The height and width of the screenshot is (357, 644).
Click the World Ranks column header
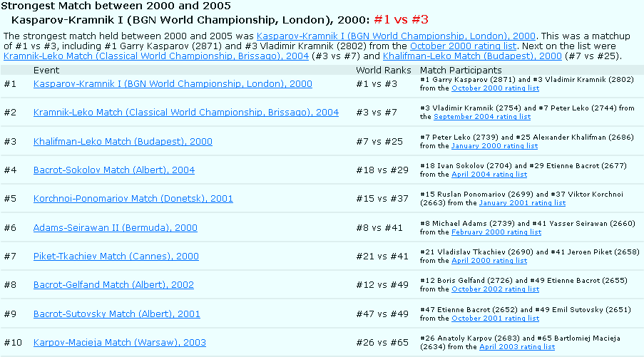(x=384, y=71)
